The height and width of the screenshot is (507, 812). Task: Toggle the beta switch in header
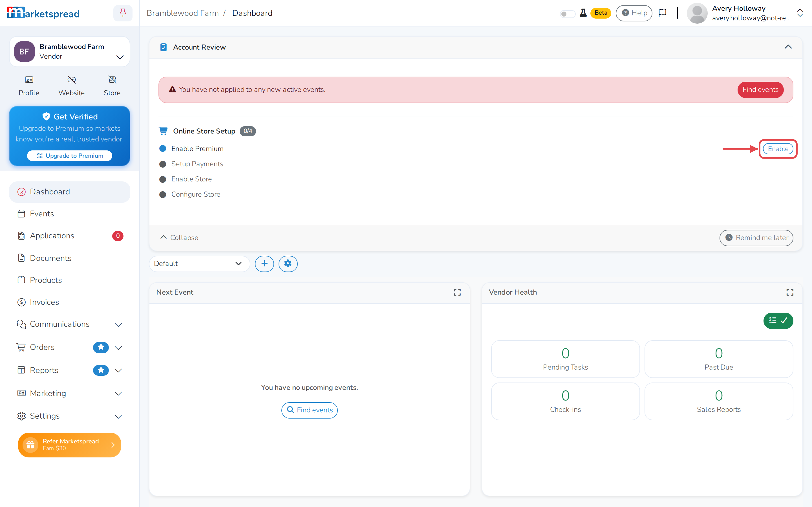[x=567, y=14]
